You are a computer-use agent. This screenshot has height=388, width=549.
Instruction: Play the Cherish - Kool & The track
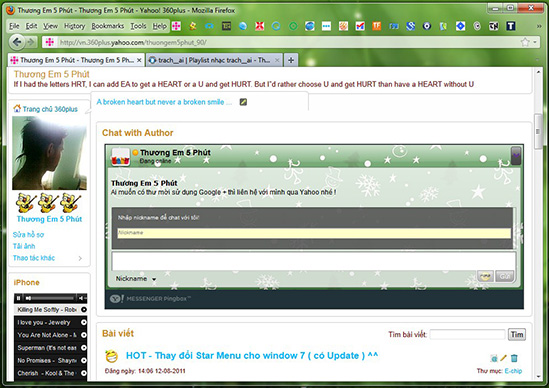84,373
